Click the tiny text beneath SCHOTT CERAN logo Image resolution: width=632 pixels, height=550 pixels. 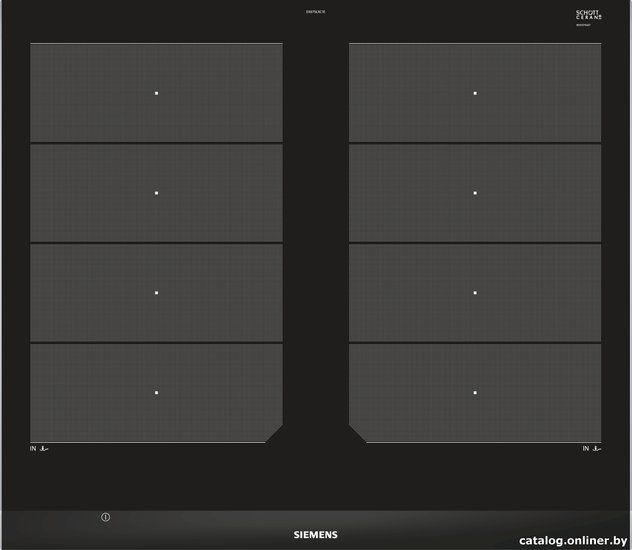(583, 25)
